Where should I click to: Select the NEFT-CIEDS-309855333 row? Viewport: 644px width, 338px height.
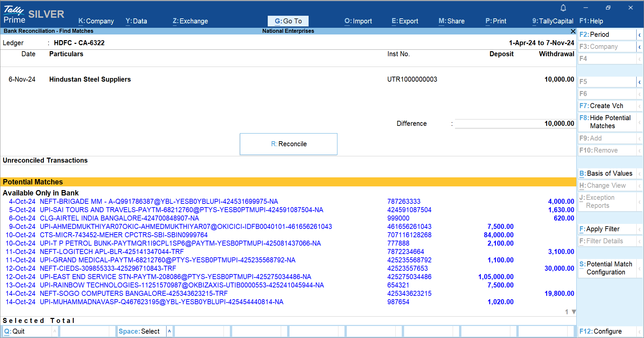[x=288, y=268]
